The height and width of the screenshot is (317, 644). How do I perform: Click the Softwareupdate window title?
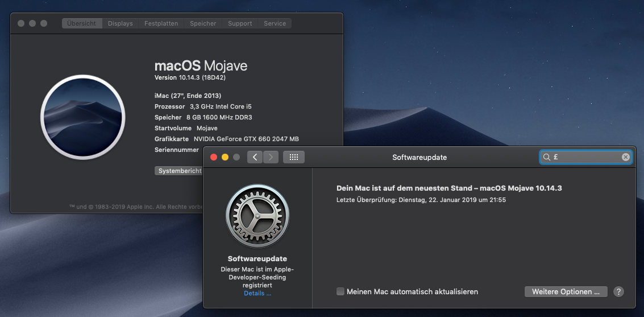419,157
